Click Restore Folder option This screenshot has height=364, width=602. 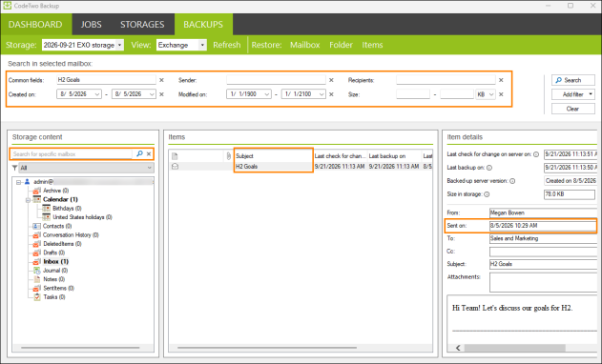341,45
